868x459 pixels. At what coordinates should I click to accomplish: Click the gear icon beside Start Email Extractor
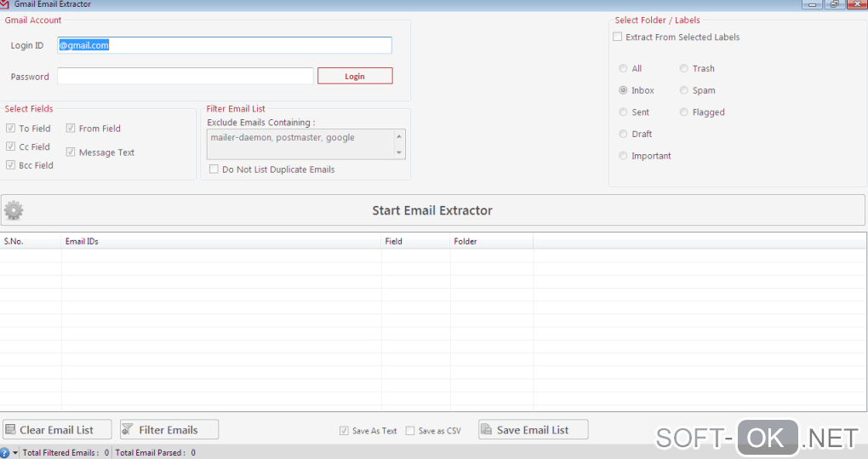coord(14,210)
